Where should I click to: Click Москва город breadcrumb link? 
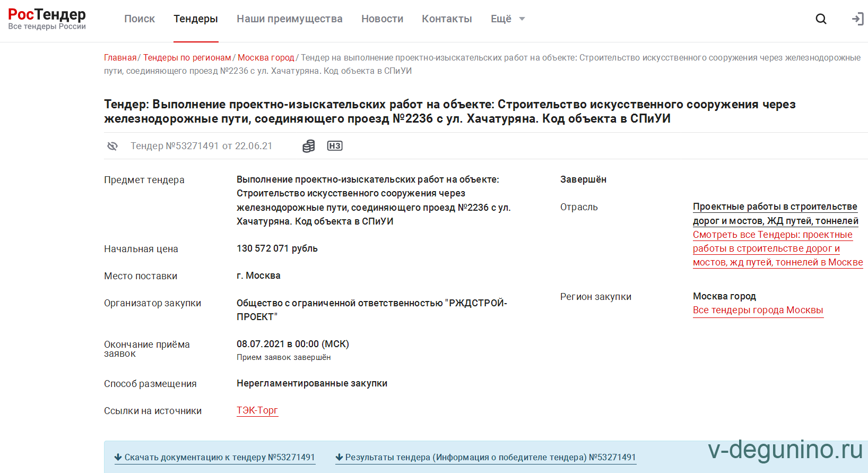pyautogui.click(x=266, y=57)
